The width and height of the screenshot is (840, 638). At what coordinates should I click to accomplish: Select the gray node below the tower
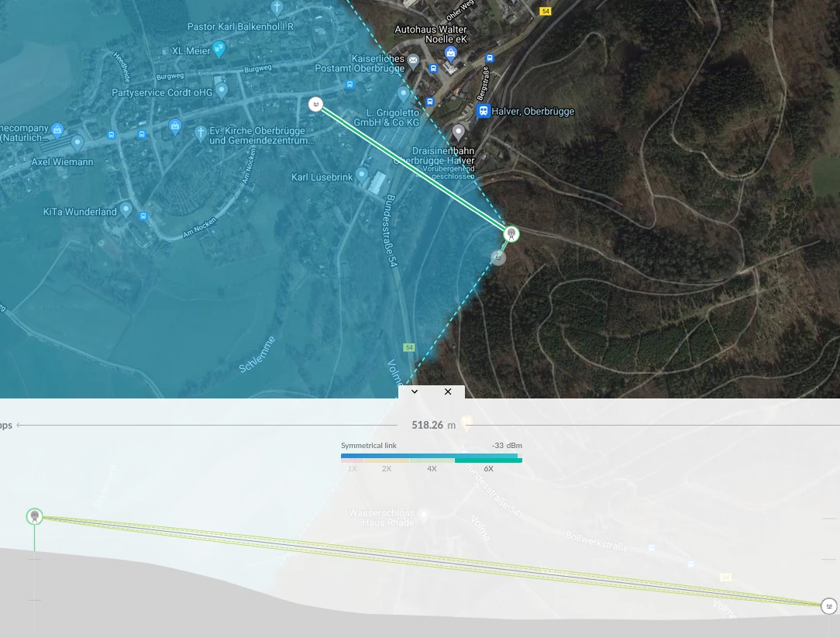click(x=498, y=258)
